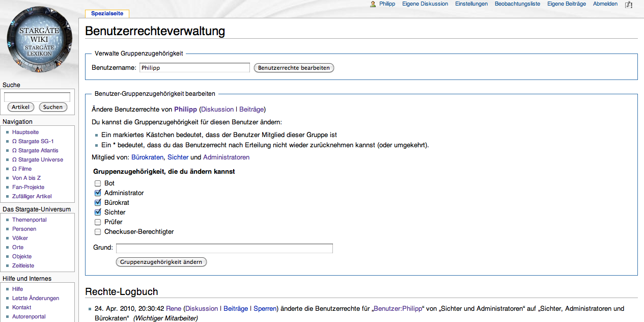
Task: Open the Spezialseite tab
Action: pos(107,14)
